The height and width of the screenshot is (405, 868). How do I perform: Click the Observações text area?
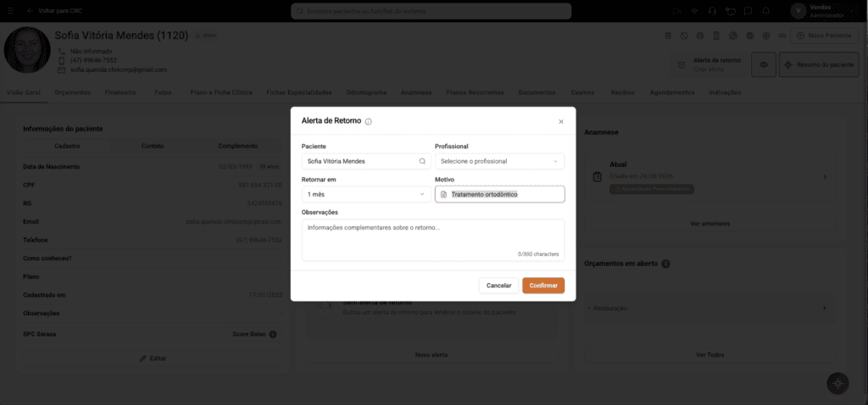tap(433, 240)
